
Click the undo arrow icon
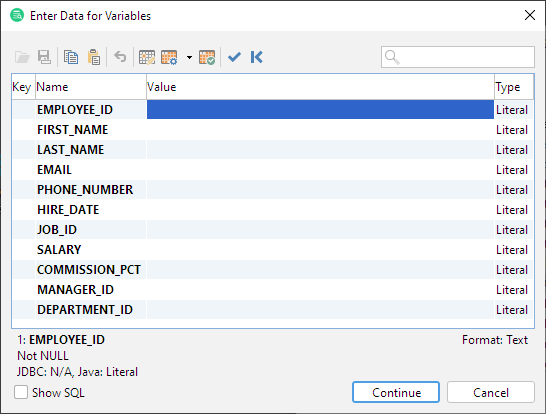pos(120,57)
